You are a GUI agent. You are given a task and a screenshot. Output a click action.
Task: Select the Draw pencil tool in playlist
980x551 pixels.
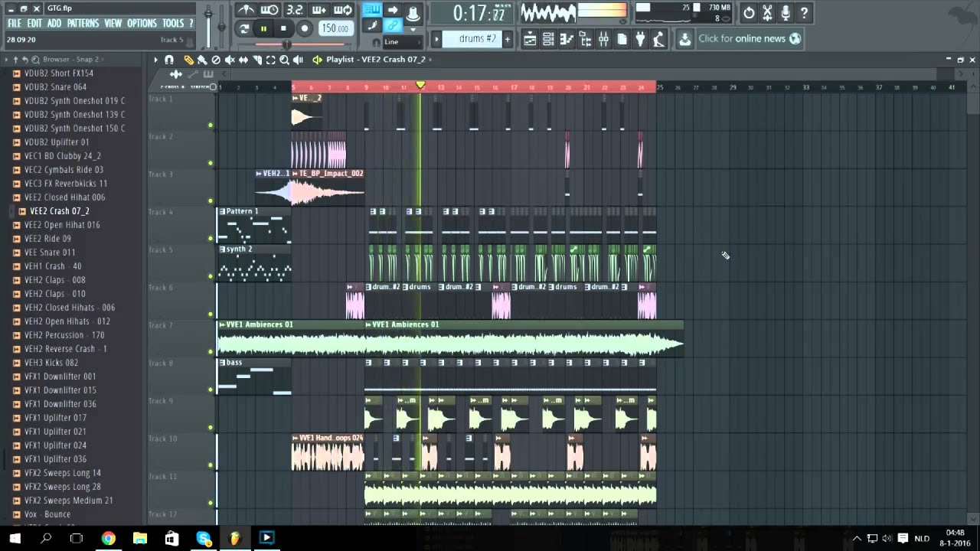point(188,60)
